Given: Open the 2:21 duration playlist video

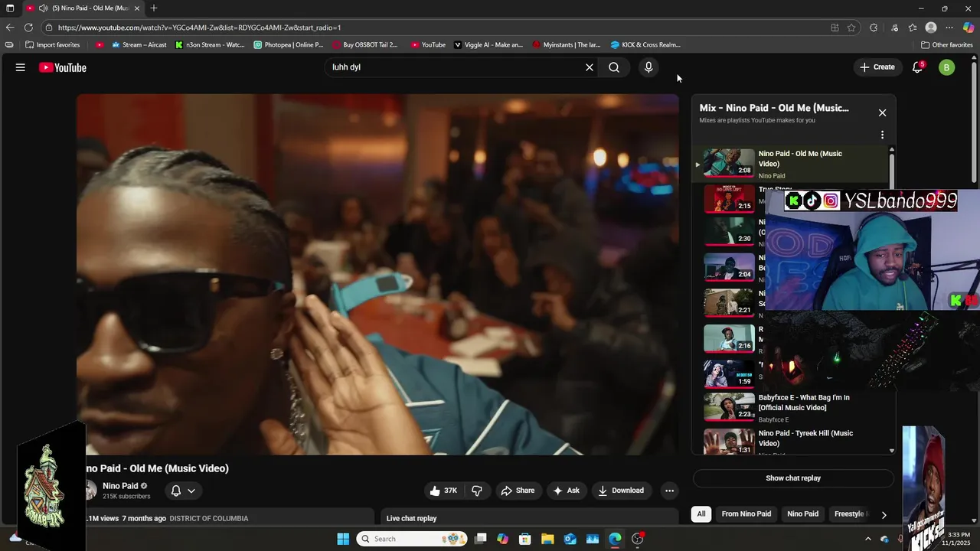Looking at the screenshot, I should point(729,303).
